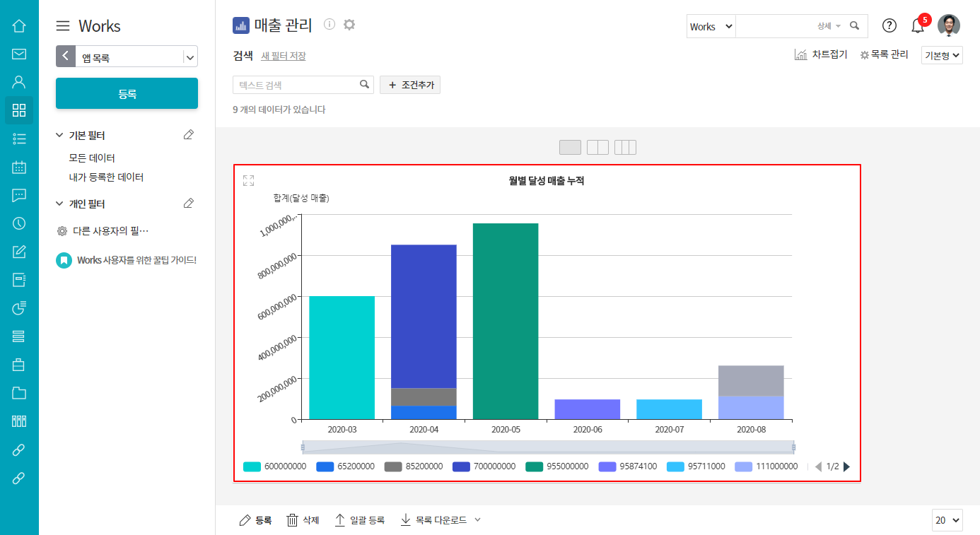Open the 기본형 view type dropdown

point(942,55)
